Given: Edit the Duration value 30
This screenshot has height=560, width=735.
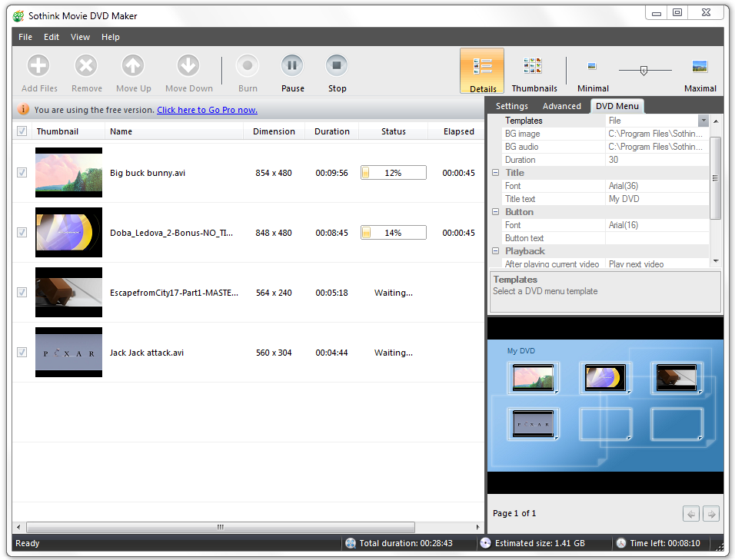Looking at the screenshot, I should [657, 160].
